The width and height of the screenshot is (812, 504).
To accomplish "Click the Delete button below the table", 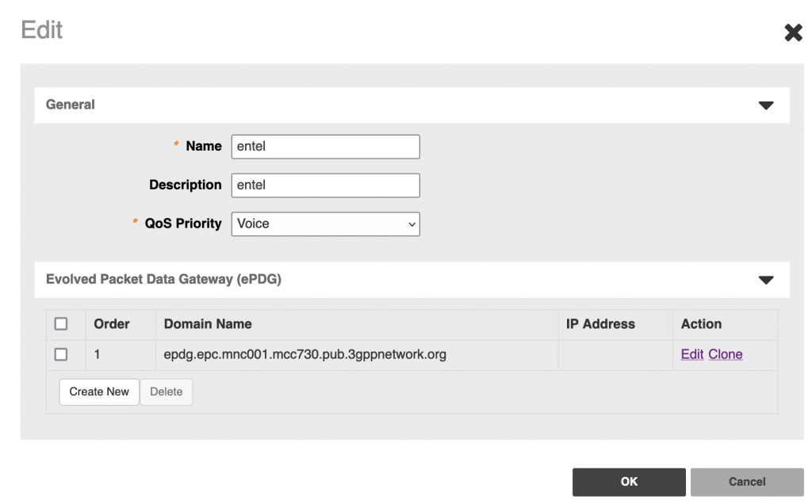I will coord(167,392).
